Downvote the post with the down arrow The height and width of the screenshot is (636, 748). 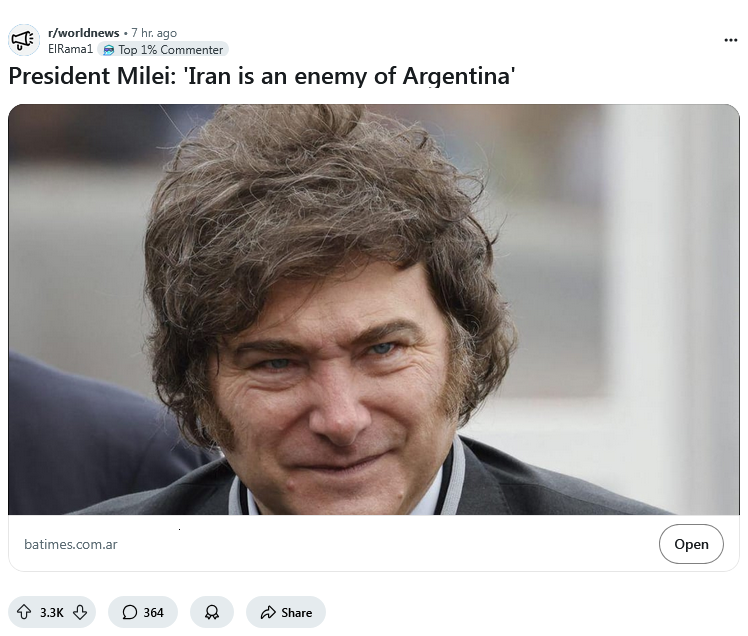[x=80, y=612]
